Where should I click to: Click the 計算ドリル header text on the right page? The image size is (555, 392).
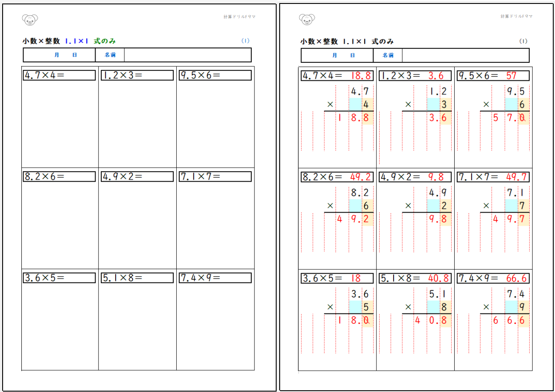[516, 16]
